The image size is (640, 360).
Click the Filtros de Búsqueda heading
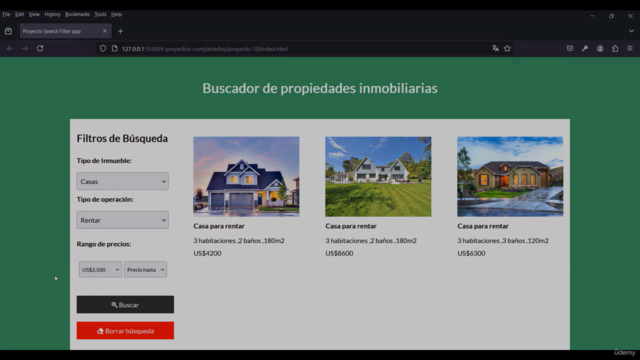pos(122,138)
